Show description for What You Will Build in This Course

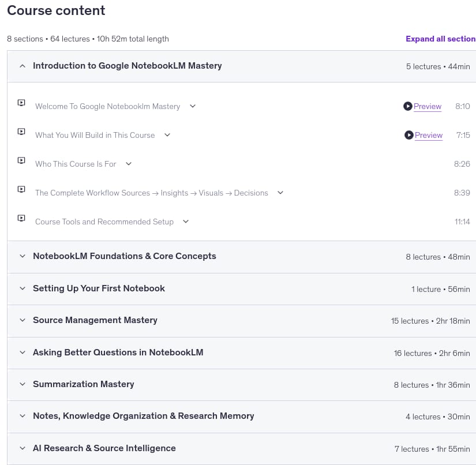(167, 135)
